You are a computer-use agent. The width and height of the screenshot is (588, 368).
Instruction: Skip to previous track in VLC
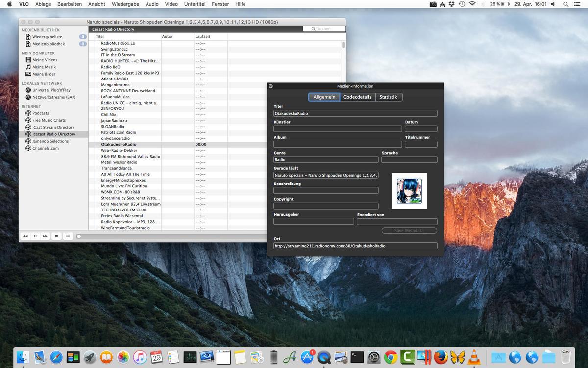[x=25, y=236]
